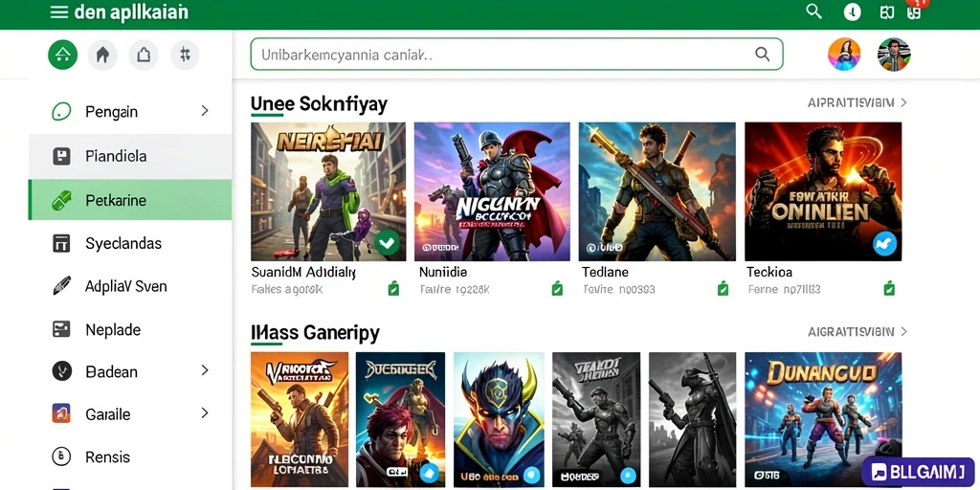The width and height of the screenshot is (980, 490).
Task: Select Neplade in the sidebar
Action: (x=130, y=329)
